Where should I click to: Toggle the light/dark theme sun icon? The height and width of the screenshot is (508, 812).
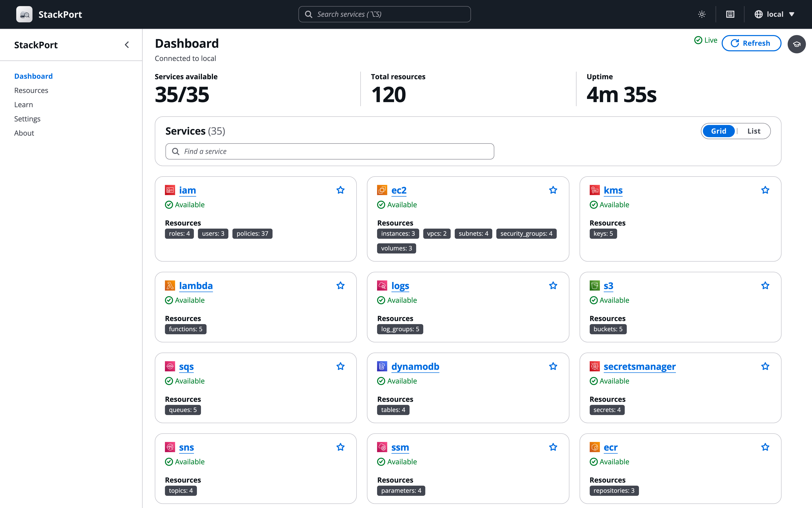(x=702, y=14)
